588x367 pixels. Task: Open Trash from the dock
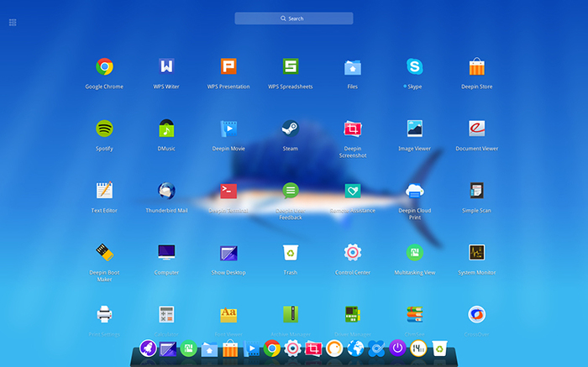point(439,349)
